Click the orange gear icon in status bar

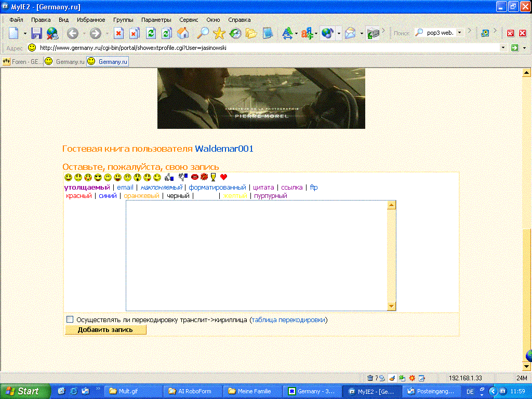(x=412, y=378)
